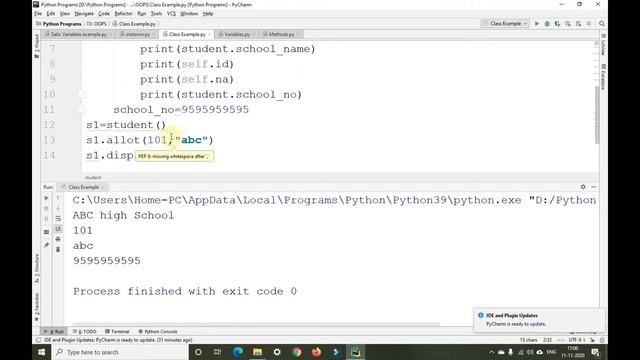Start debugging with the bug icon

pos(547,24)
